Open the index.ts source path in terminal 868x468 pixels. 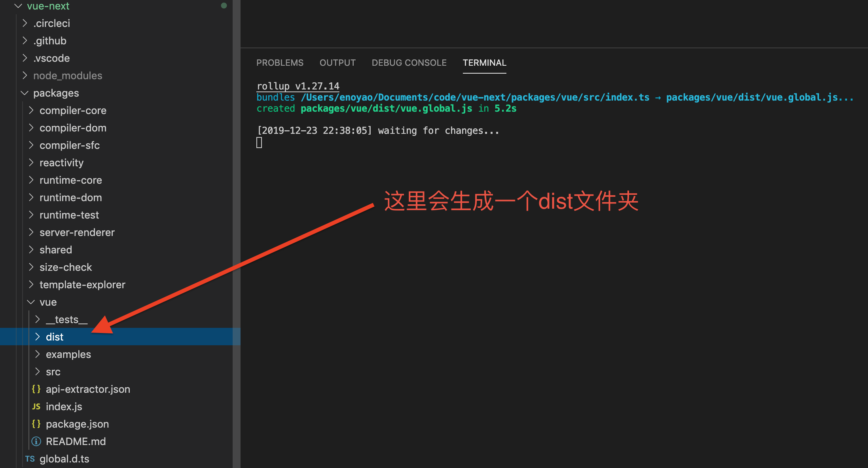coord(475,97)
